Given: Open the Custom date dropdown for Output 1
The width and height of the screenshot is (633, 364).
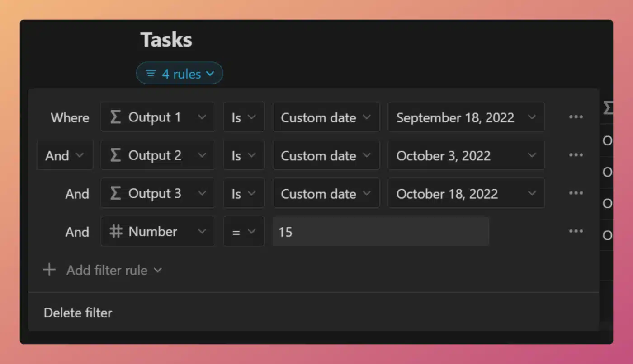Looking at the screenshot, I should tap(326, 117).
